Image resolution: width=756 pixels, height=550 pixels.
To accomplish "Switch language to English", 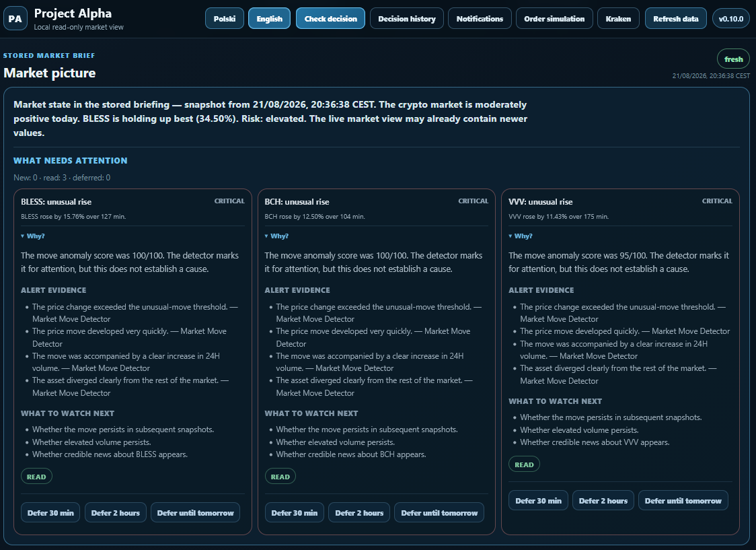I will point(270,19).
